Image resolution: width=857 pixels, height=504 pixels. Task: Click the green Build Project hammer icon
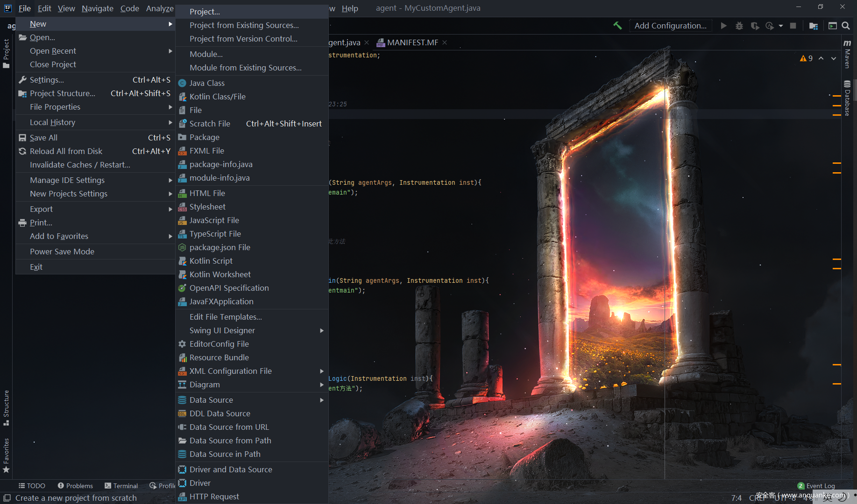[617, 26]
